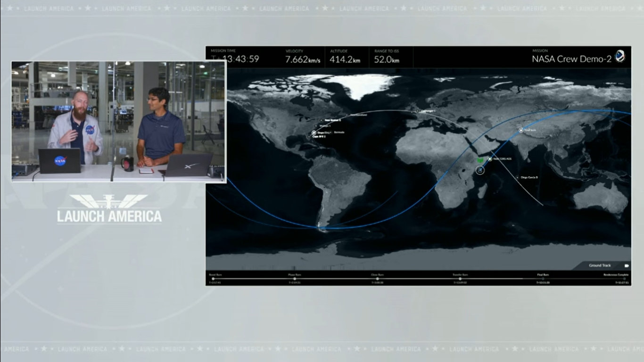Click the Final burn map marker
644x362 pixels.
click(x=521, y=130)
